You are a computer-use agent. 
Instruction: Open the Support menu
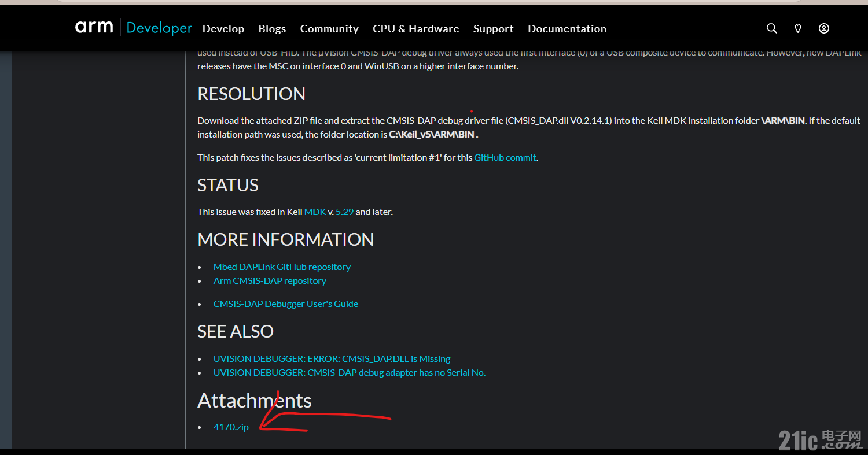coord(494,29)
